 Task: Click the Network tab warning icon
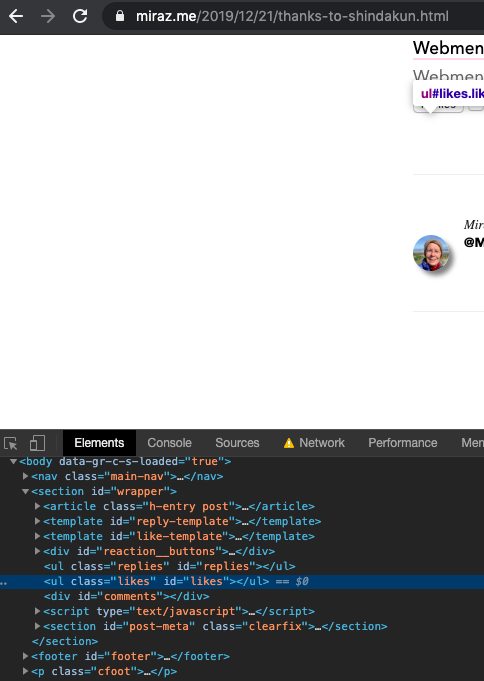tap(288, 443)
